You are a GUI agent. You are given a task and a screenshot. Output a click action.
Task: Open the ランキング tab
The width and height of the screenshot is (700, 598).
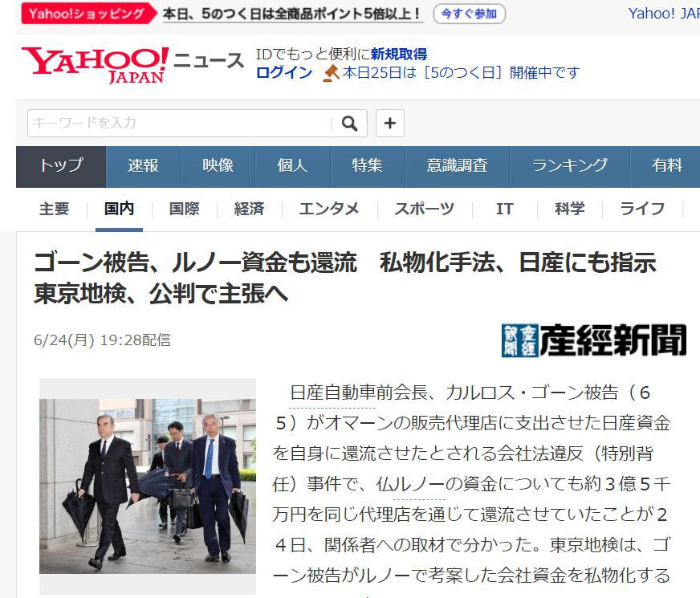tap(570, 167)
